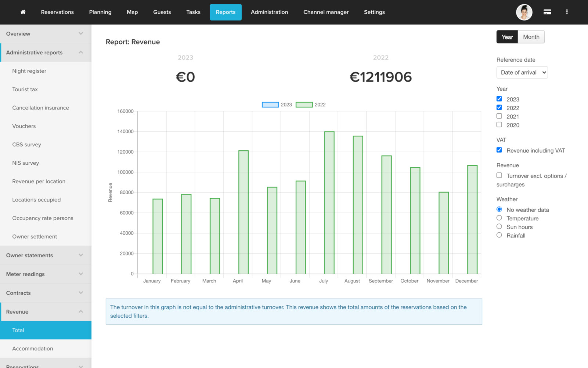Switch the report to Month view
This screenshot has width=588, height=368.
coord(531,37)
